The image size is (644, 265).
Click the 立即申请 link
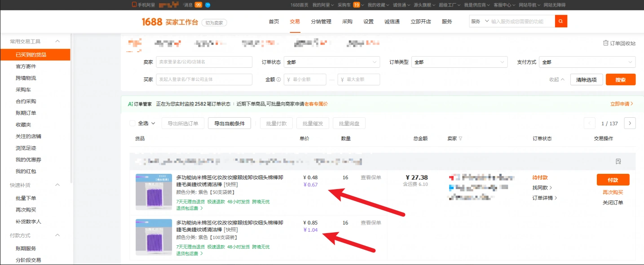pos(622,104)
